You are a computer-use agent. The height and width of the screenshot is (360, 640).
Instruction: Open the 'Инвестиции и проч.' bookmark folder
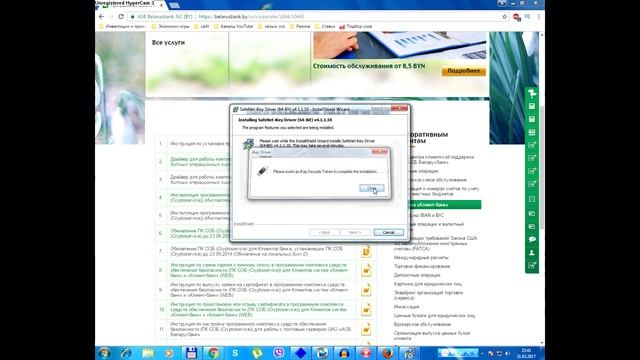(x=122, y=27)
